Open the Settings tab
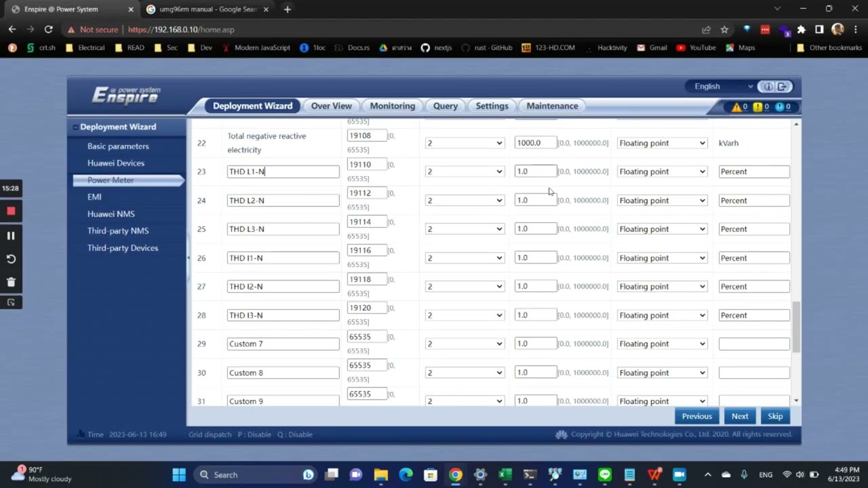This screenshot has width=868, height=488. 492,106
